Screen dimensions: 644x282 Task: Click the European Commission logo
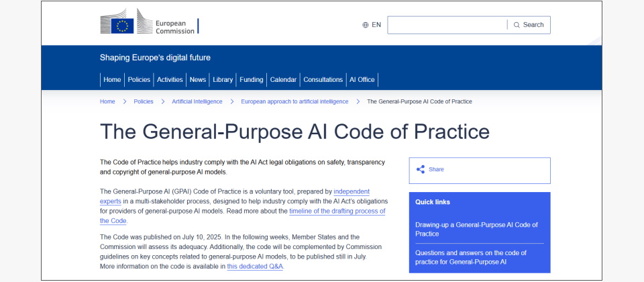pyautogui.click(x=150, y=21)
